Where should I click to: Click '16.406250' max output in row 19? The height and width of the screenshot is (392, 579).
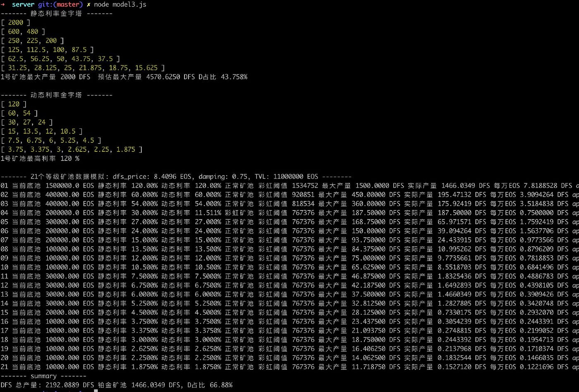tap(368, 349)
